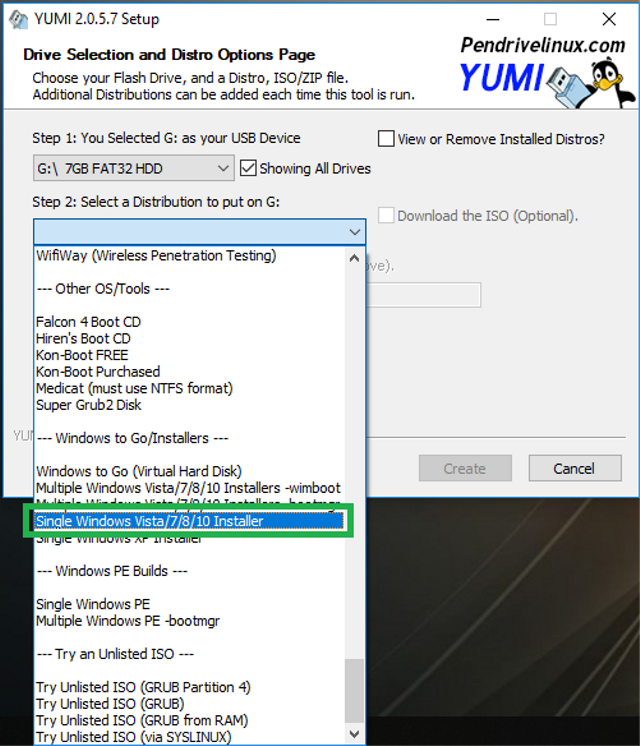The image size is (640, 746).
Task: Minimize the YUMI Setup window
Action: [x=492, y=19]
